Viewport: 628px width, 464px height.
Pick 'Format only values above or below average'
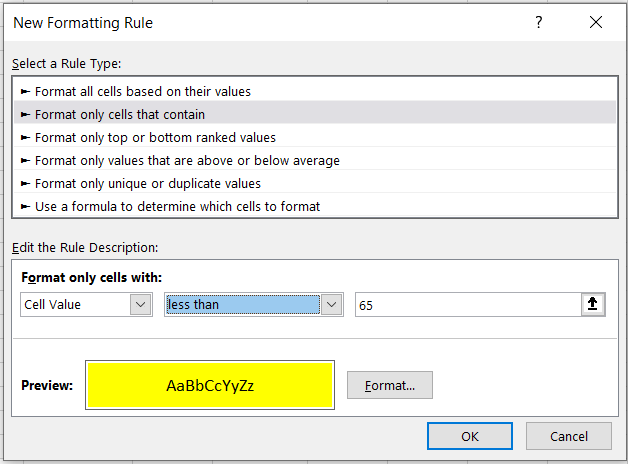[187, 160]
